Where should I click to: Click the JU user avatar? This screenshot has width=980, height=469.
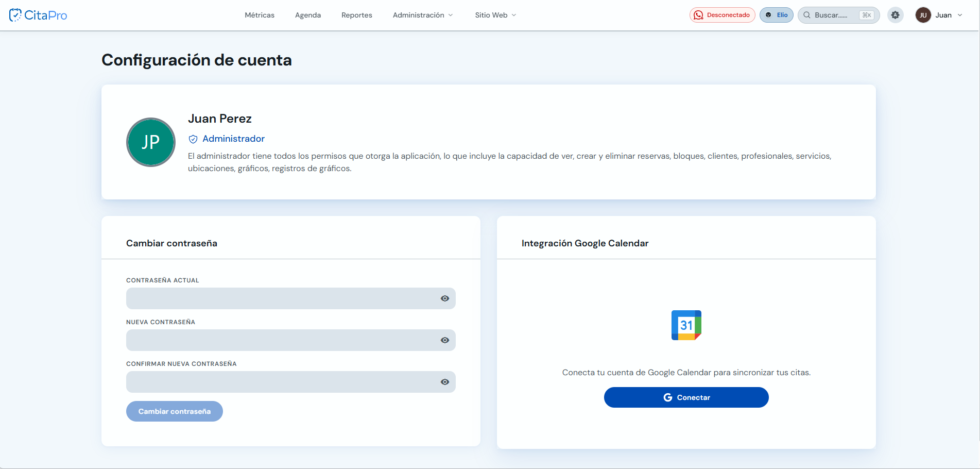point(923,15)
